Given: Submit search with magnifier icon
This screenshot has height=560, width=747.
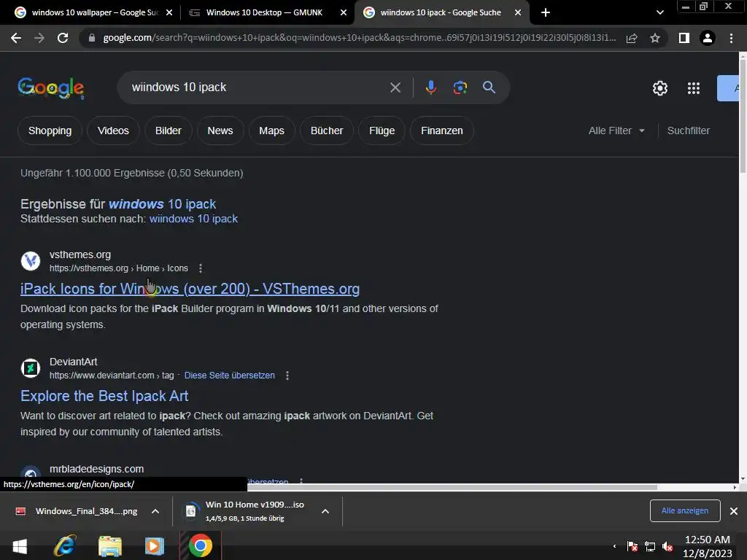Looking at the screenshot, I should [489, 87].
